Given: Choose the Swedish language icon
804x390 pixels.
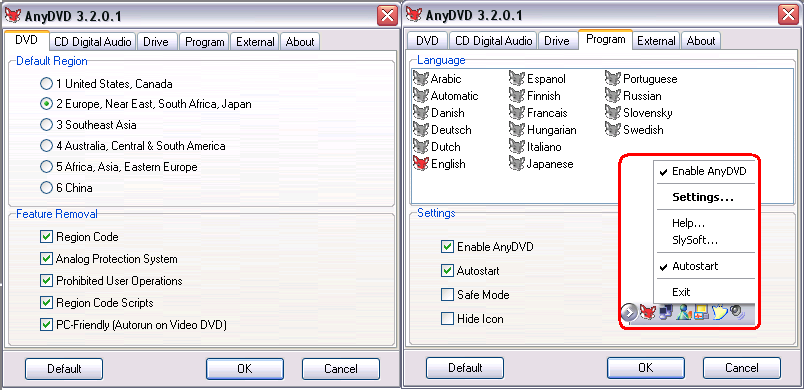Looking at the screenshot, I should 613,130.
